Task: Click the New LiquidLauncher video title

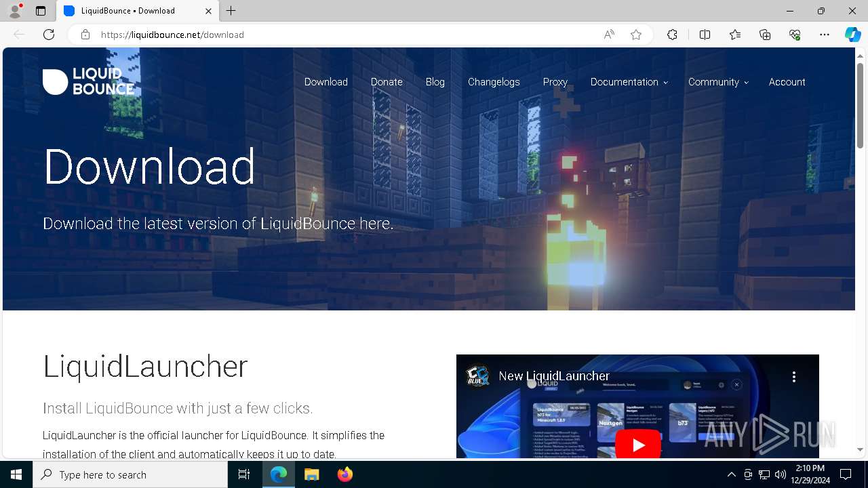Action: [x=554, y=376]
